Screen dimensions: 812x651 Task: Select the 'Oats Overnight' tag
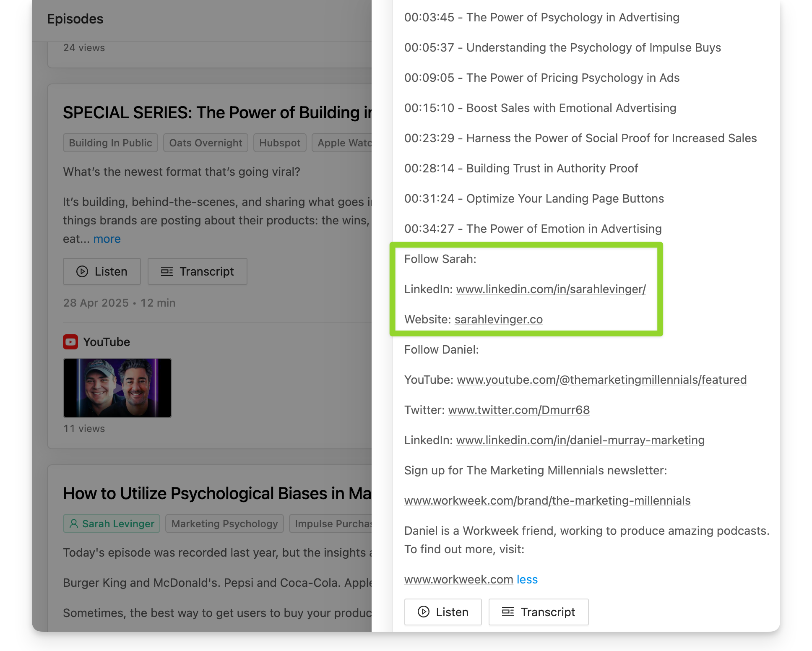coord(206,143)
